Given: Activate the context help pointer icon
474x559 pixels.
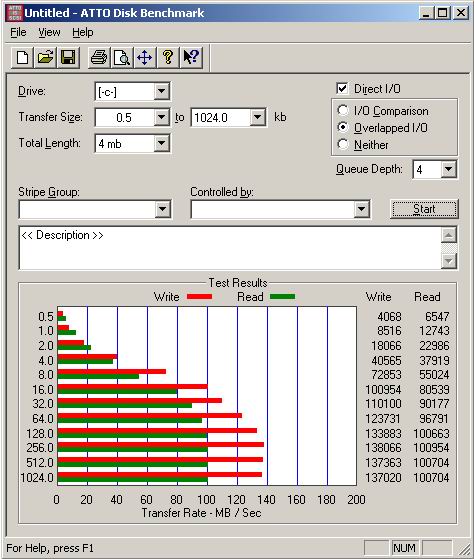Looking at the screenshot, I should pos(191,57).
